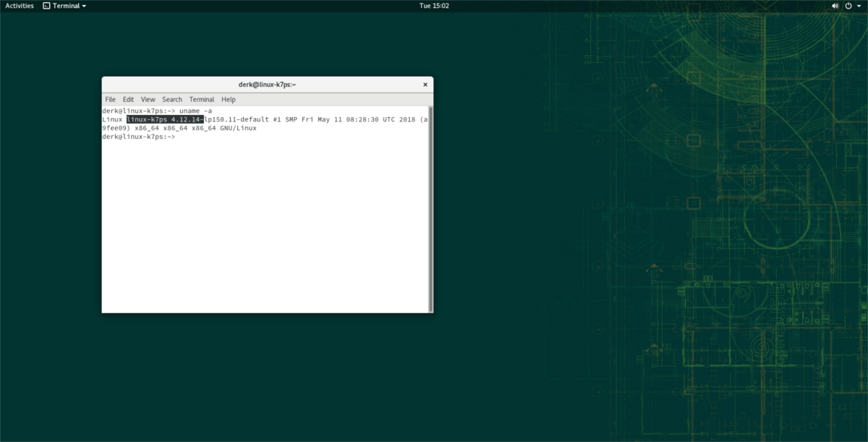Click the Terminal icon in the top bar
Viewport: 868px width, 442px height.
46,6
